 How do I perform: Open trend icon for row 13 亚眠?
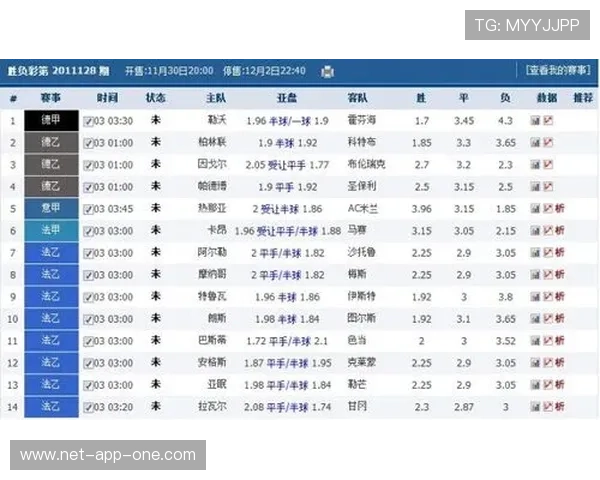(548, 385)
